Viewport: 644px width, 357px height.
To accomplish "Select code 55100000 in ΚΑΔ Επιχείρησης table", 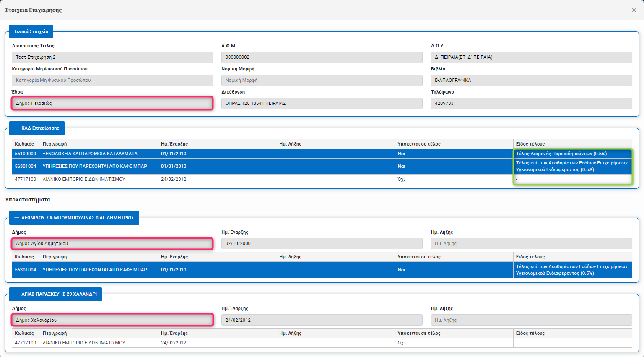I will 26,154.
